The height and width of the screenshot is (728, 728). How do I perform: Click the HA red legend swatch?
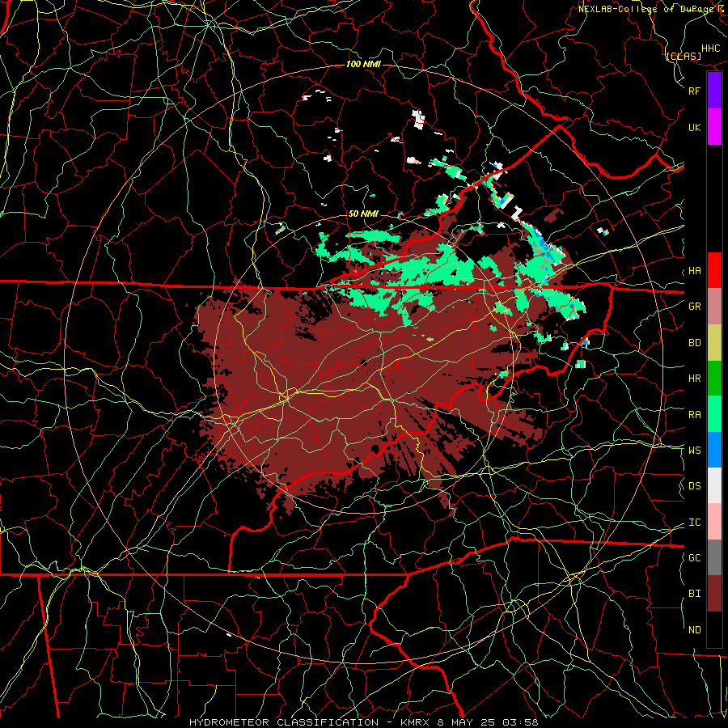point(714,270)
